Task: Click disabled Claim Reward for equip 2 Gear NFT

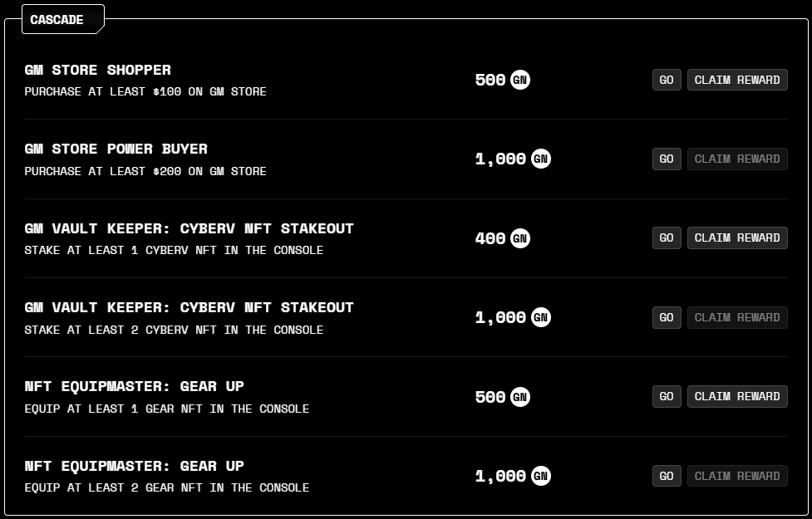Action: tap(736, 476)
